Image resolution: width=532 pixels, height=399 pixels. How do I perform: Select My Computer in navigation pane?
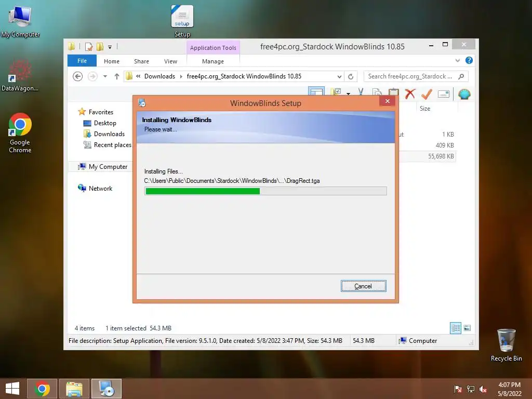[x=108, y=167]
